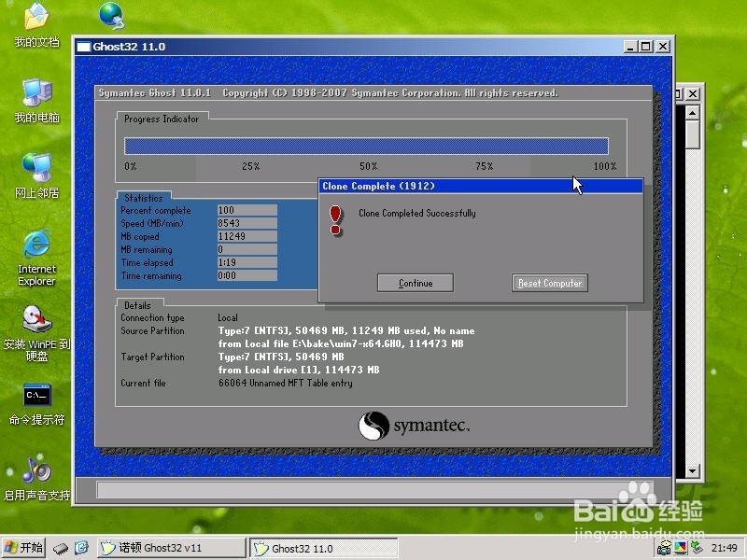Click the display settings tray icon

(x=681, y=548)
